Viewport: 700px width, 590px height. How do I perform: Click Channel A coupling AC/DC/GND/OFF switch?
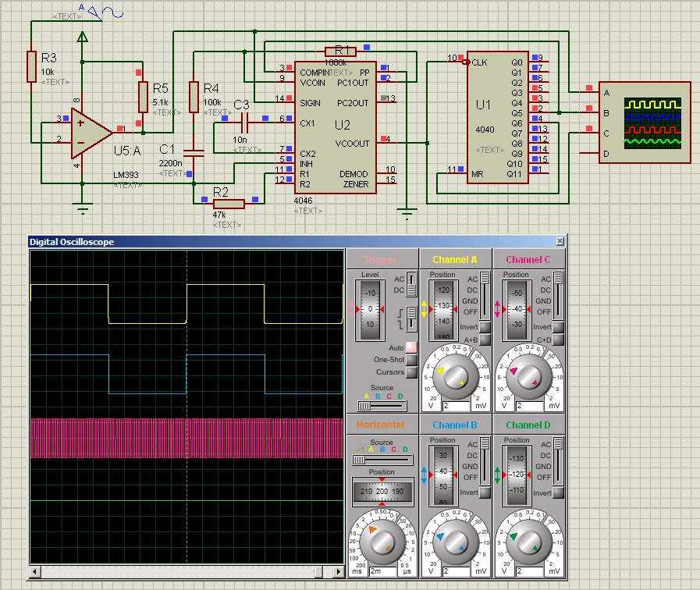tap(485, 296)
